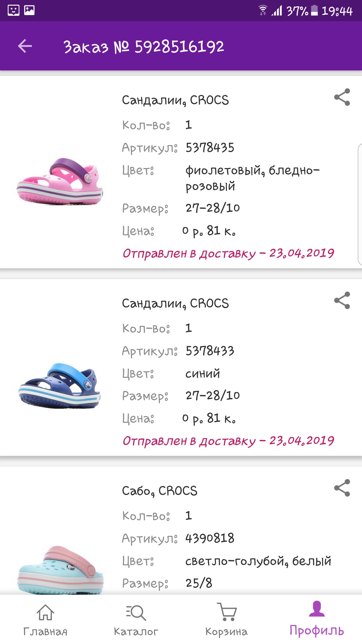Tap article number 5378435
This screenshot has width=362, height=644.
pos(210,148)
